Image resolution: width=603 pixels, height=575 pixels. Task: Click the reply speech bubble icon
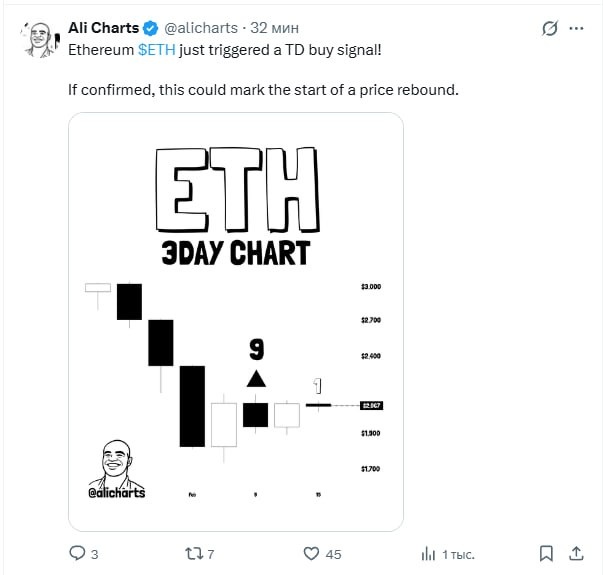77,553
